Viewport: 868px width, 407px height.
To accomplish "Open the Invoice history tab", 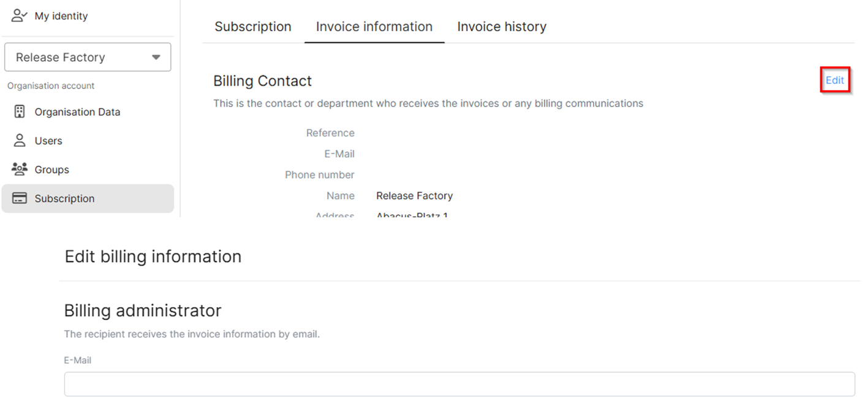I will click(501, 27).
